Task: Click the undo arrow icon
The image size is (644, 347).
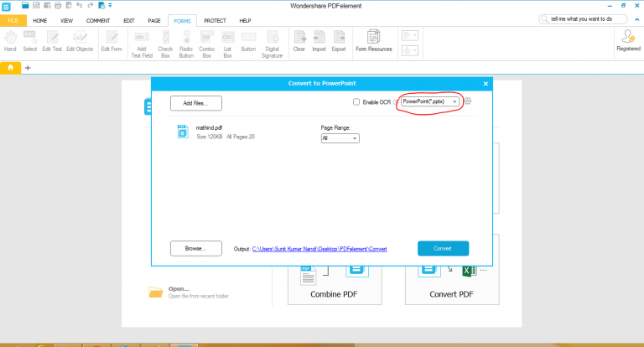Action: (x=80, y=5)
